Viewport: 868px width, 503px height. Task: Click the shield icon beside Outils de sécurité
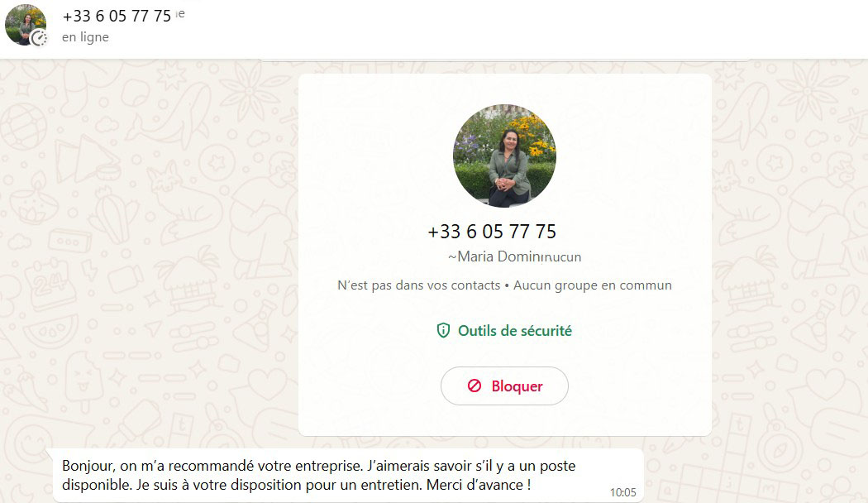point(443,331)
